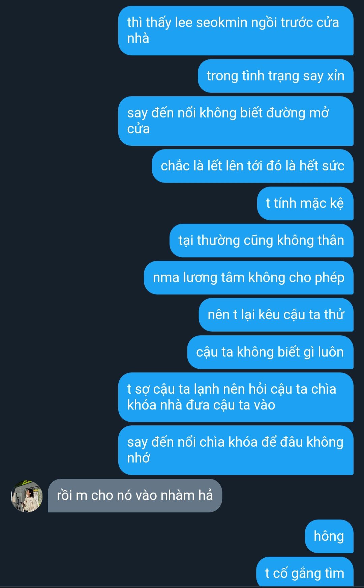Select the 't tính mặc kệ' message
The height and width of the screenshot is (588, 364).
(x=305, y=203)
